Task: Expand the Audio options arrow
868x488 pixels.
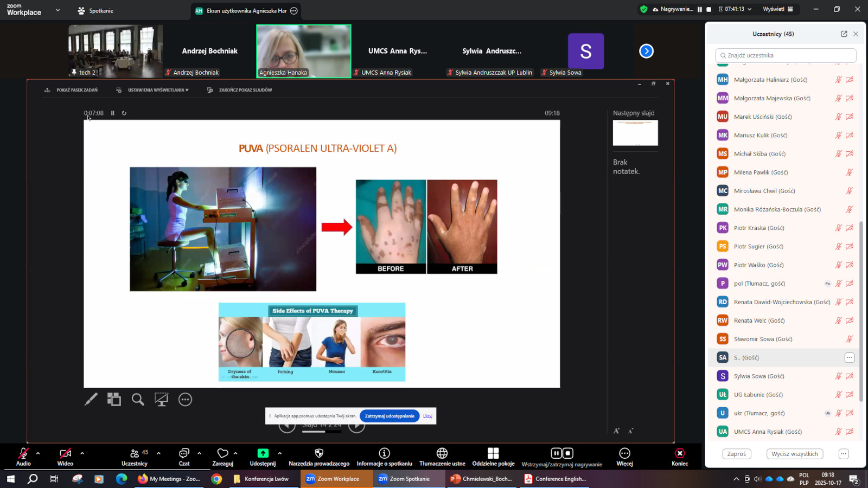Action: click(x=38, y=453)
